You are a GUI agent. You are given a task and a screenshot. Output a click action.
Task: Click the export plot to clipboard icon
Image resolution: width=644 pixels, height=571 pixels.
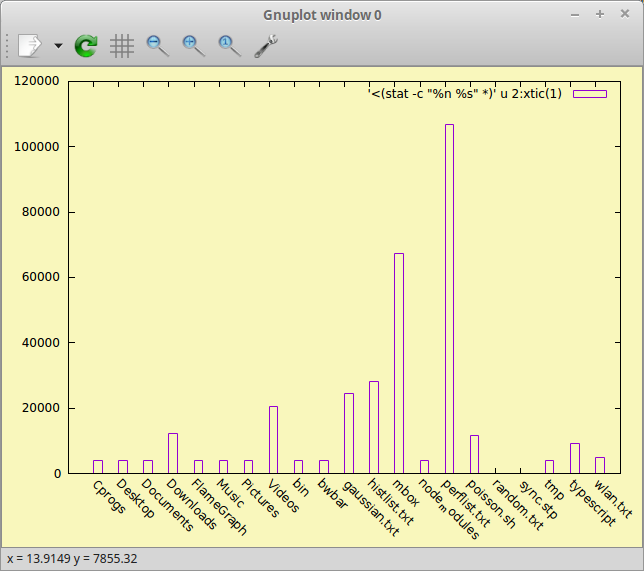tap(30, 45)
